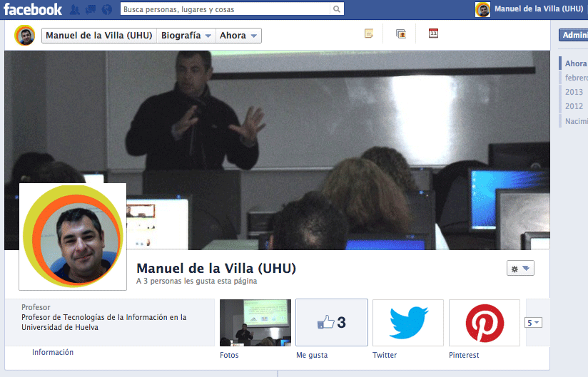The height and width of the screenshot is (377, 588).
Task: Click small avatar beside page name bar
Action: point(25,36)
